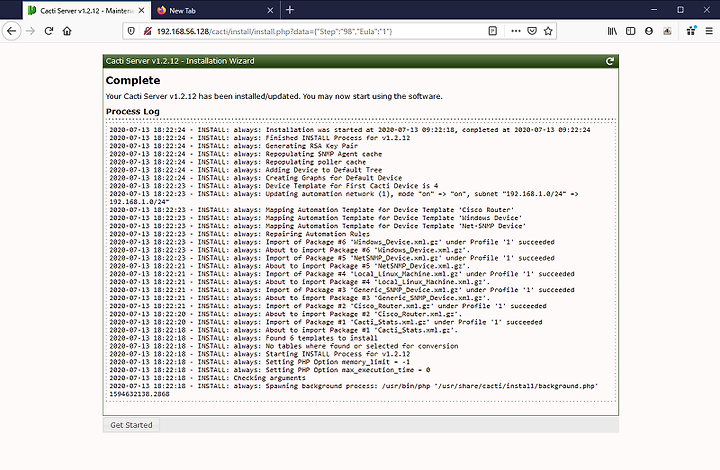Open Firefox hamburger application menu

coord(709,31)
